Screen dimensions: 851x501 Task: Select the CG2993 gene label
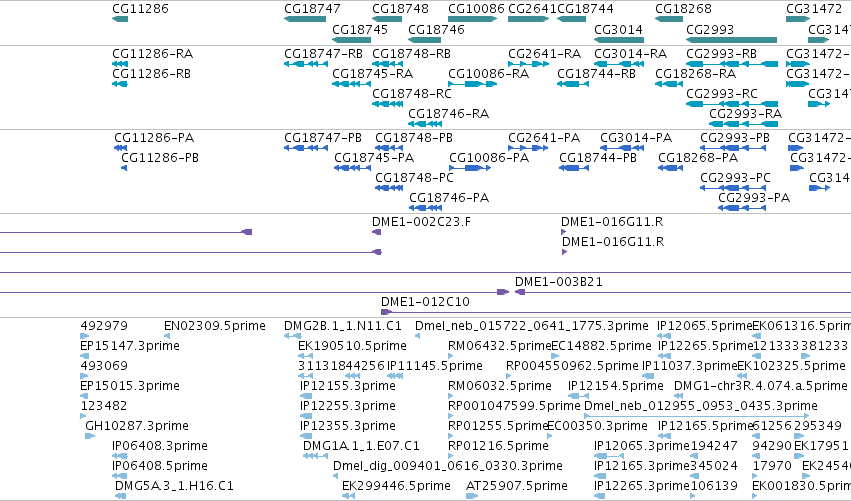(x=710, y=29)
